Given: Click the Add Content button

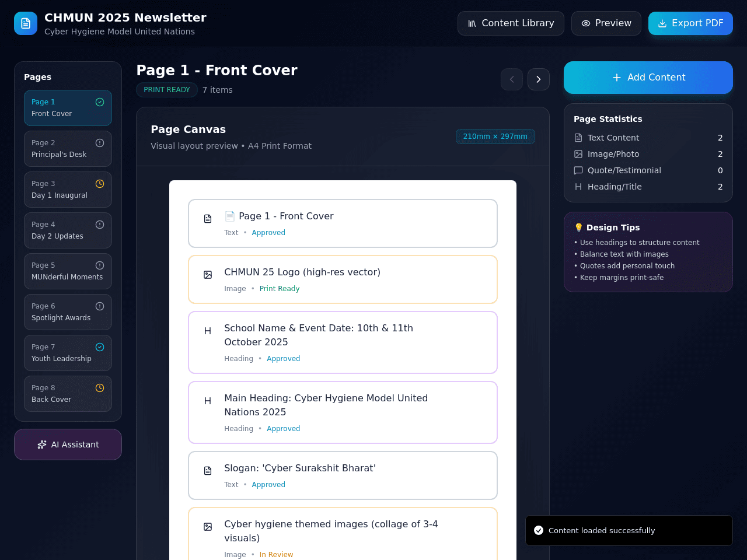Looking at the screenshot, I should click(x=648, y=78).
